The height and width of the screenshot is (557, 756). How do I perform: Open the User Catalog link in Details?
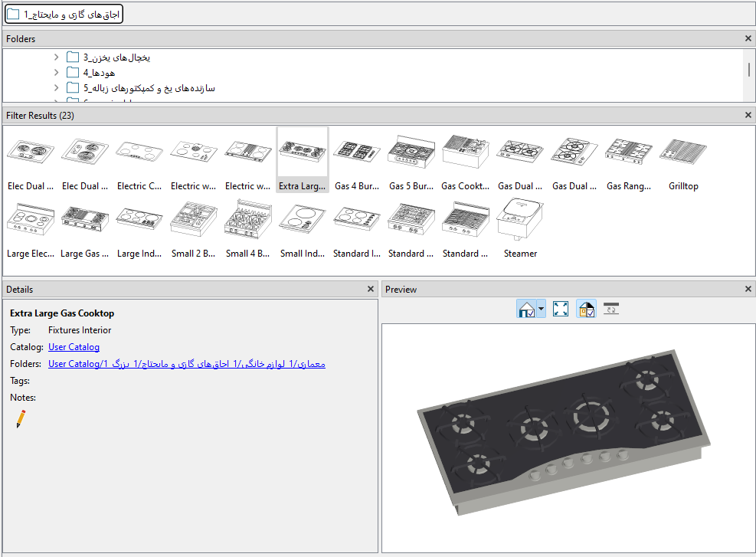click(x=74, y=347)
